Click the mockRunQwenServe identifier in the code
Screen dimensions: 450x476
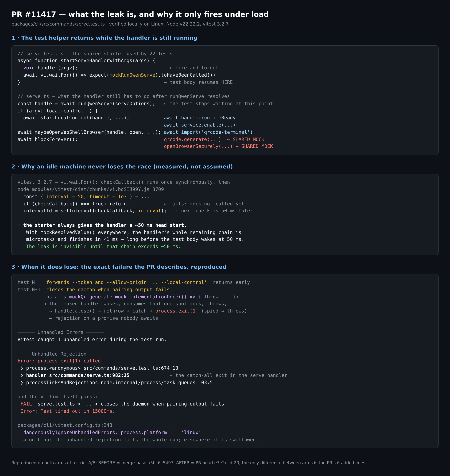point(132,75)
